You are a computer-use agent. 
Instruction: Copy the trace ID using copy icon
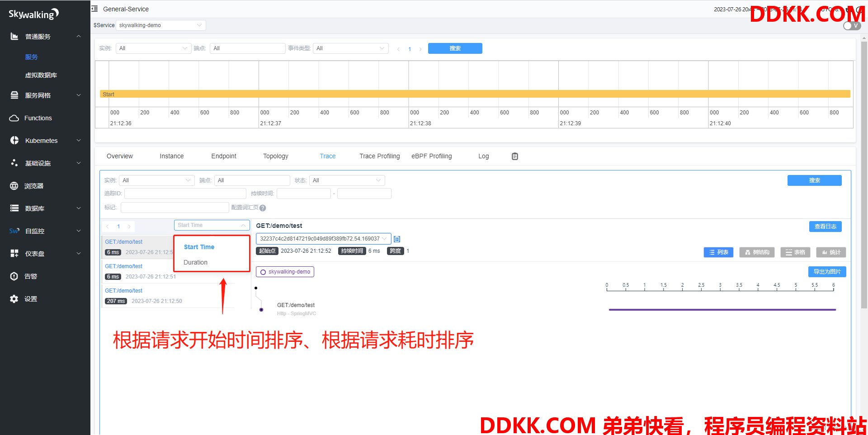[x=397, y=239]
